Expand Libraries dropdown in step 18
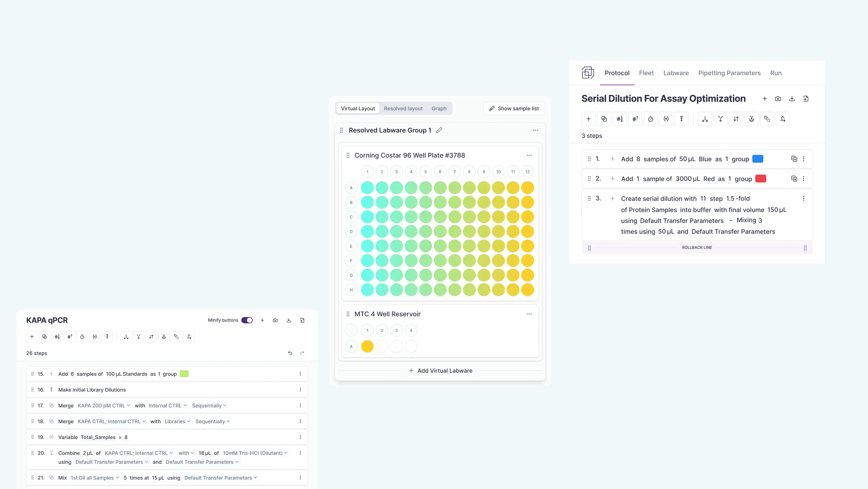 (177, 421)
